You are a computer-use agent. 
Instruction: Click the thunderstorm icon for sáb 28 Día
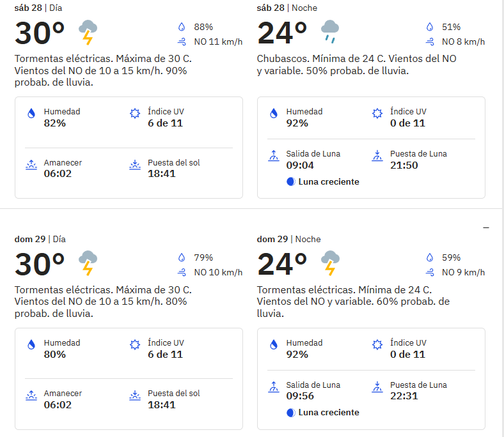coord(88,32)
